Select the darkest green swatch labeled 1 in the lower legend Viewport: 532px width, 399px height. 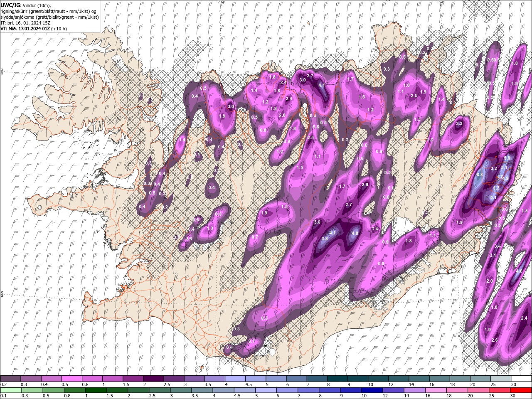96,390
